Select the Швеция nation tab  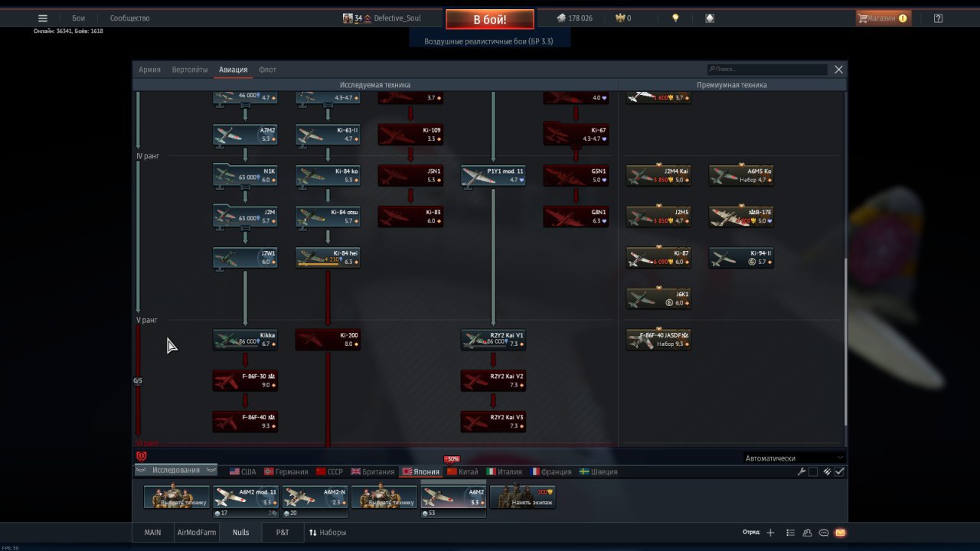[x=599, y=471]
